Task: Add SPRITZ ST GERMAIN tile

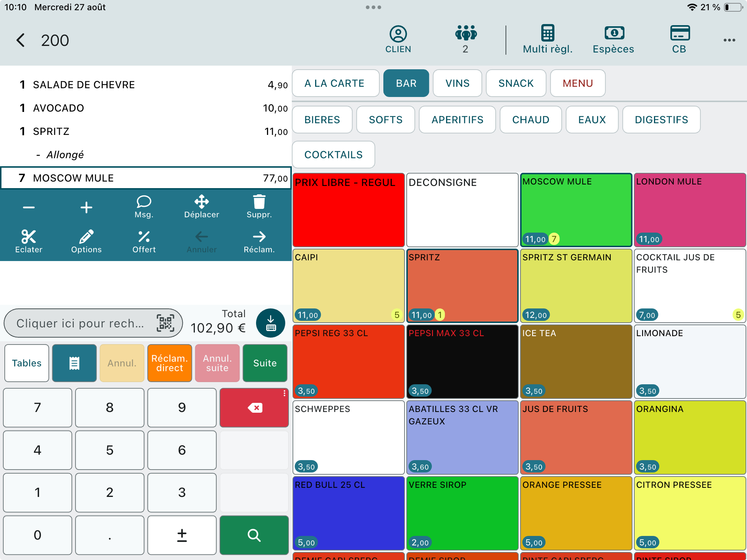Action: click(576, 286)
